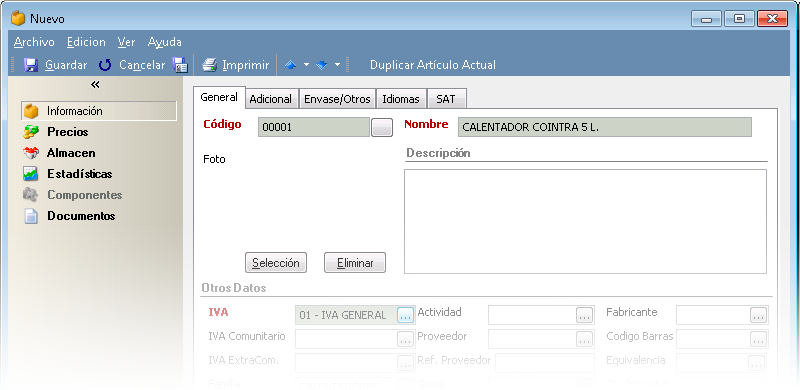Click the Cancelar undo arrow icon
This screenshot has height=390, width=800.
[x=105, y=65]
